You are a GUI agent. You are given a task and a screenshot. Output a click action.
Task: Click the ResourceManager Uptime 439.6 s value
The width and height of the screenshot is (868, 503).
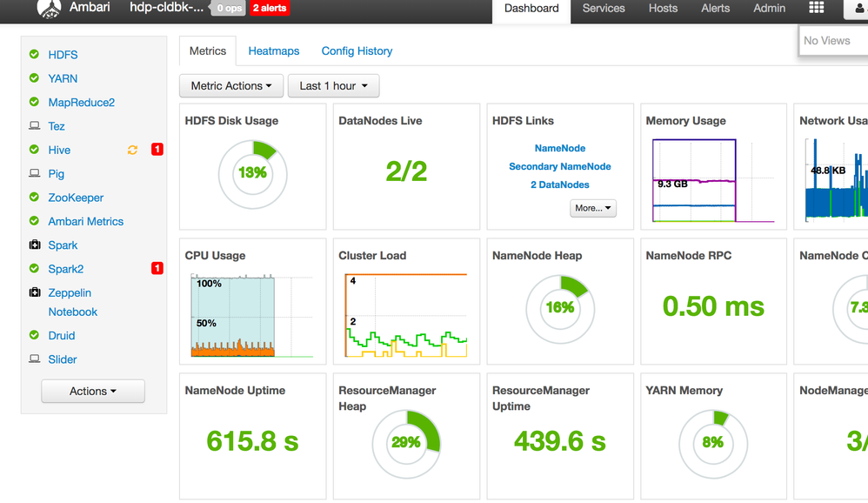click(559, 441)
